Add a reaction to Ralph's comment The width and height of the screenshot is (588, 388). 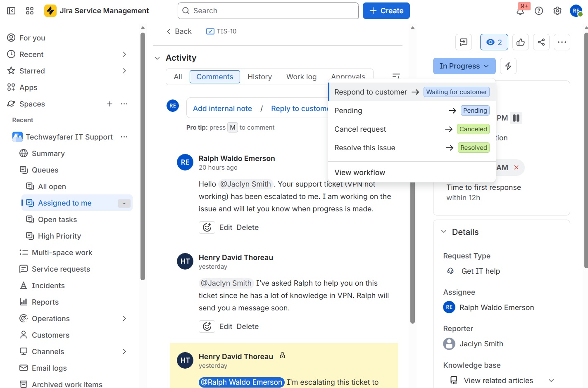(207, 227)
